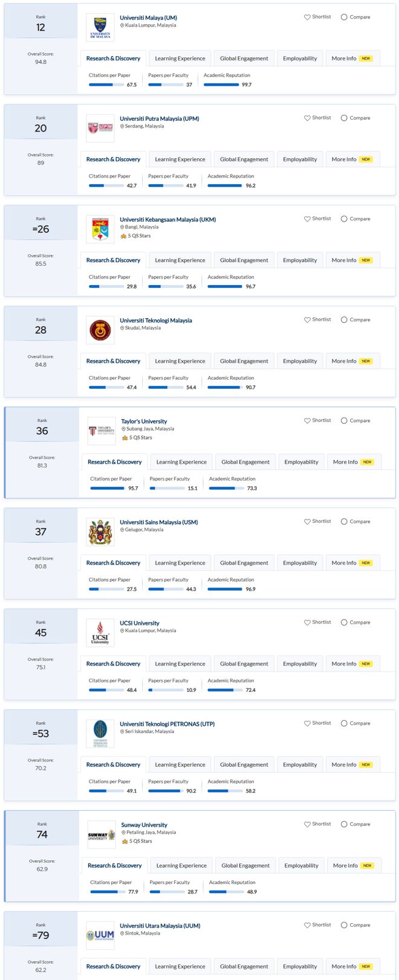Screen dimensions: 399x980
Task: Open the Universiti Kebangsaan Malaysia (UKM) link
Action: point(167,219)
